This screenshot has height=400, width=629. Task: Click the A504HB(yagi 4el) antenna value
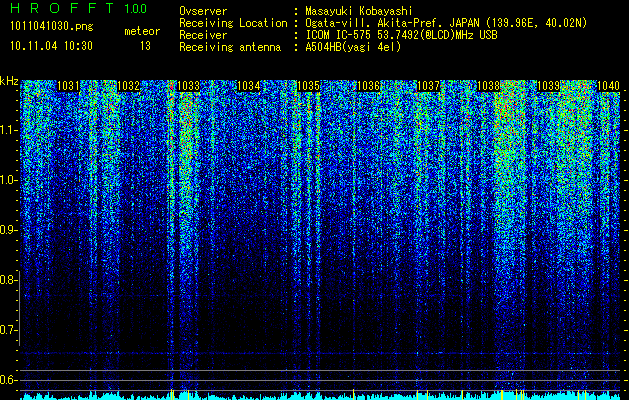[353, 47]
